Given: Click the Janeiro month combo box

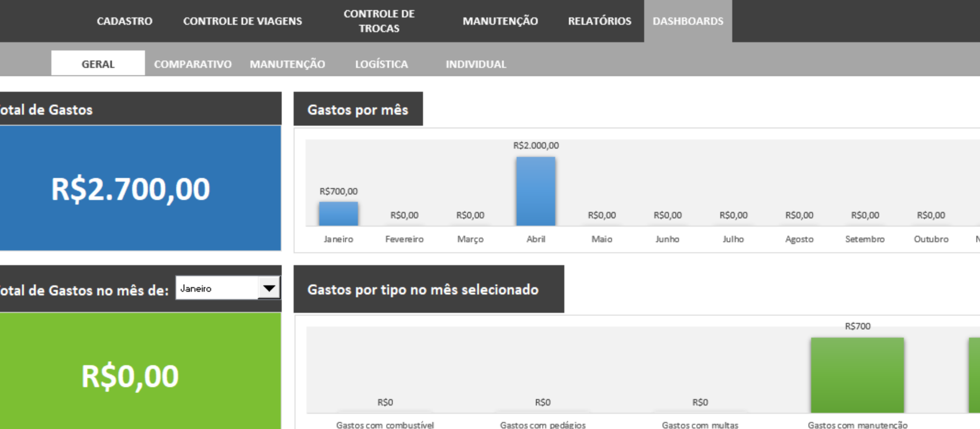Looking at the screenshot, I should point(217,288).
